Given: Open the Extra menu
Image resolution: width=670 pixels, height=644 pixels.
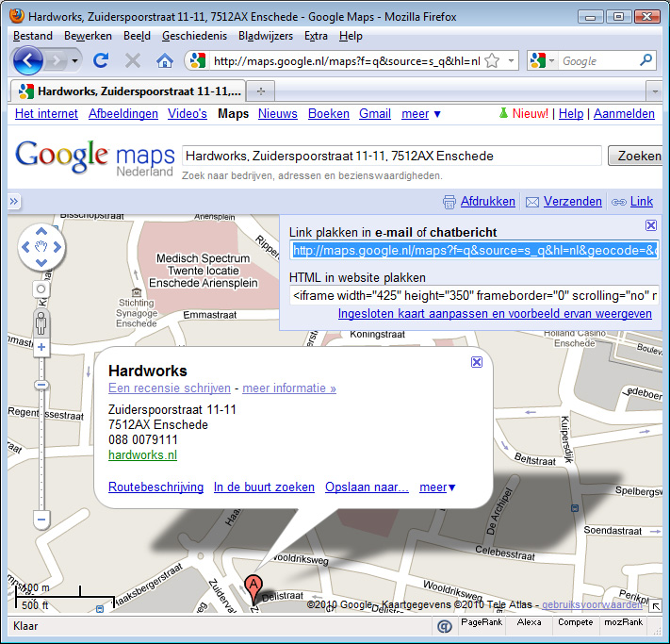Looking at the screenshot, I should (x=316, y=36).
